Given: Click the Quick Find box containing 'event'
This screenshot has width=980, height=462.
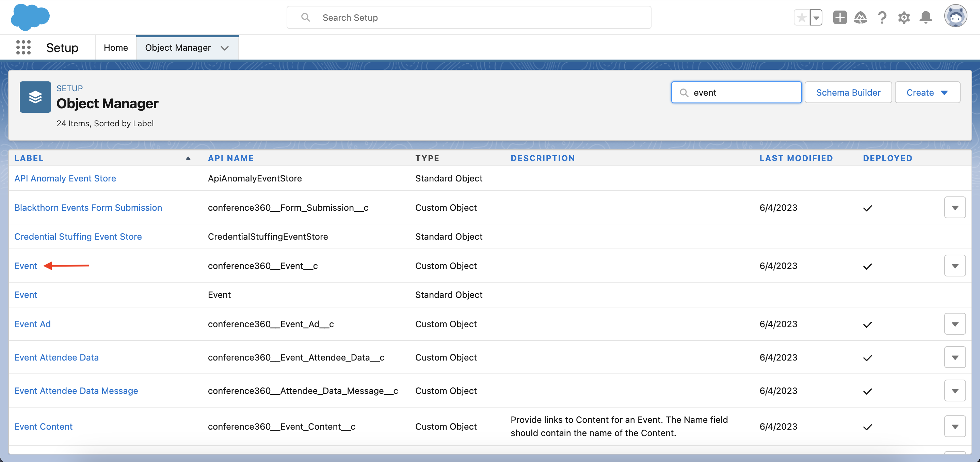Looking at the screenshot, I should (736, 92).
